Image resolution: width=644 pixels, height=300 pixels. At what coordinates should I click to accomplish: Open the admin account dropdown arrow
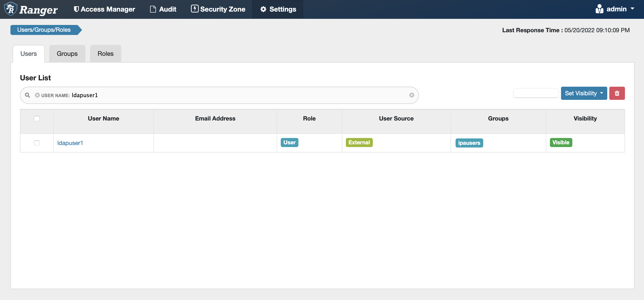pyautogui.click(x=632, y=9)
